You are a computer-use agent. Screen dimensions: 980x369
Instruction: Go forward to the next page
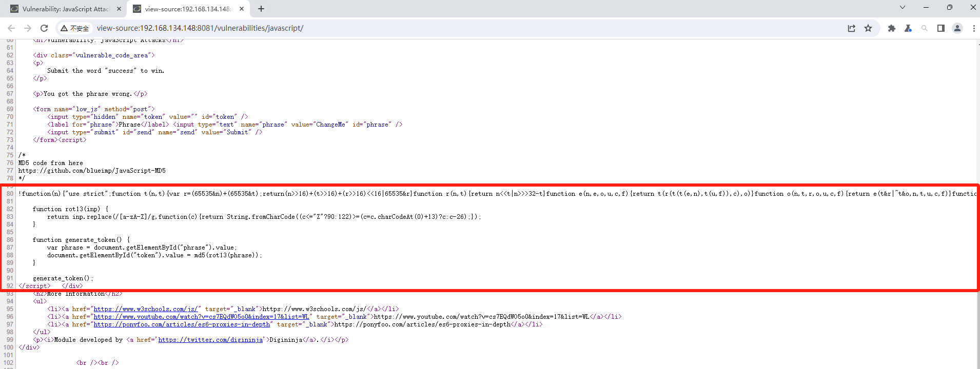point(28,28)
